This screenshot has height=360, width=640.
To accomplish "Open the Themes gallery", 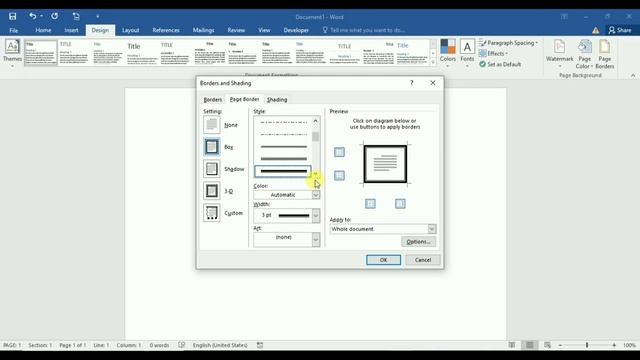I will click(x=12, y=52).
